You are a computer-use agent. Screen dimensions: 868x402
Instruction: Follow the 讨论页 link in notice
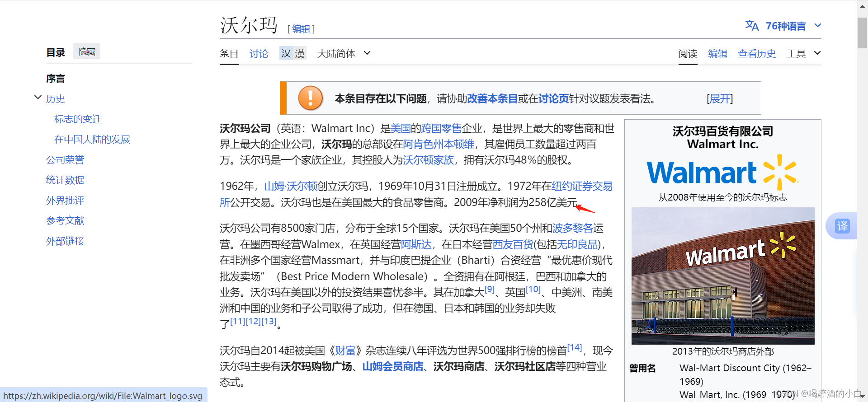(553, 98)
